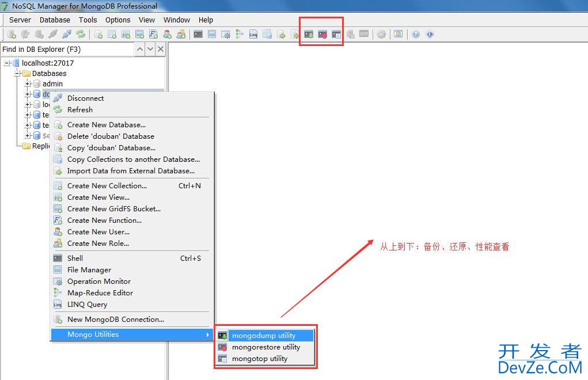
Task: Open the View menu
Action: tap(147, 20)
